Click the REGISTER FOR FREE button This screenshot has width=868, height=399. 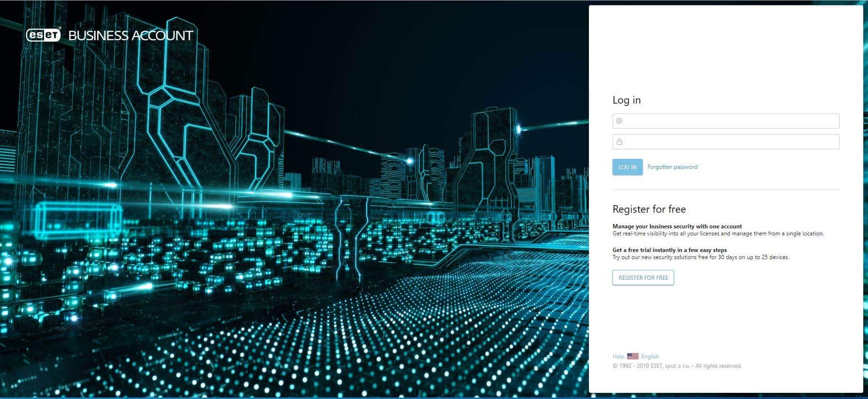(643, 278)
